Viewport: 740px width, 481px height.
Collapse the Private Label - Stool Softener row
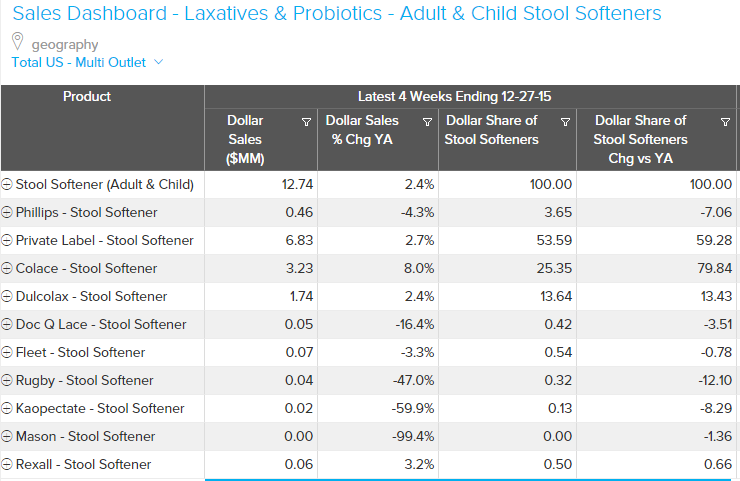[8, 241]
